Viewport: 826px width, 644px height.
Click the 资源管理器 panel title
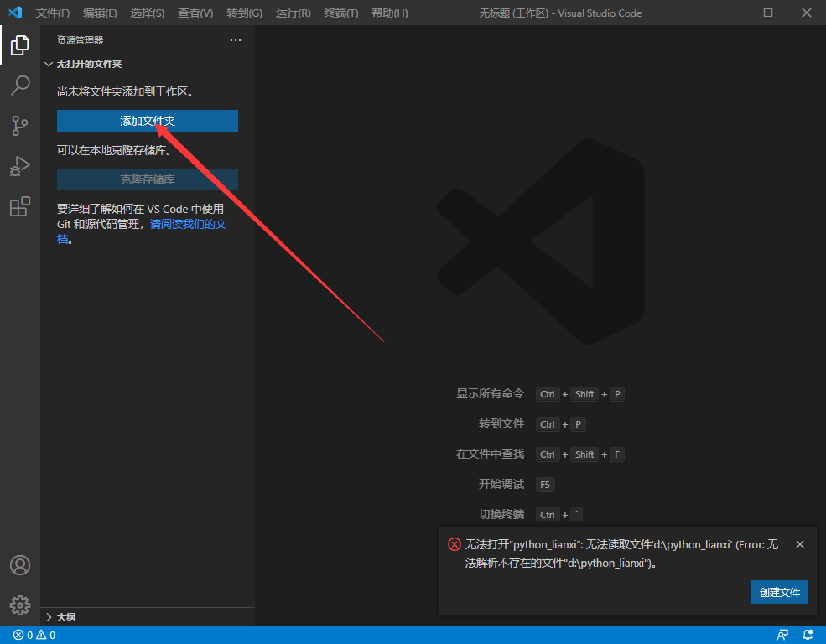coord(80,40)
